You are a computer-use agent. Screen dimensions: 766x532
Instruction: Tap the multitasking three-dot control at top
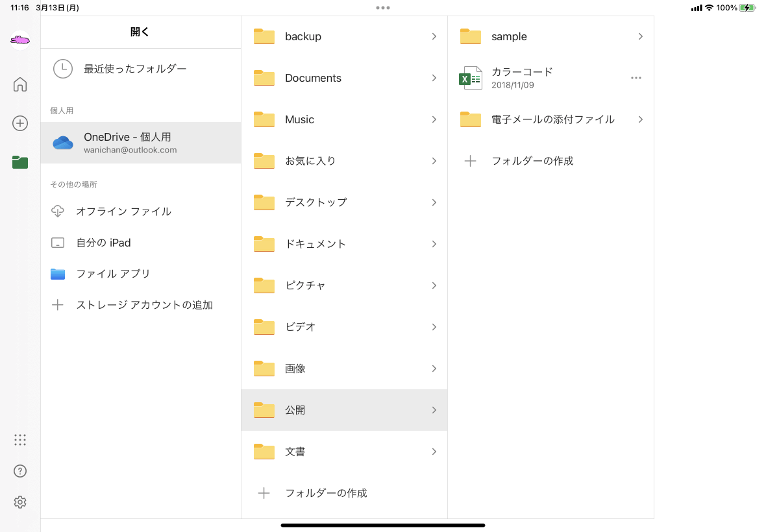[x=383, y=8]
